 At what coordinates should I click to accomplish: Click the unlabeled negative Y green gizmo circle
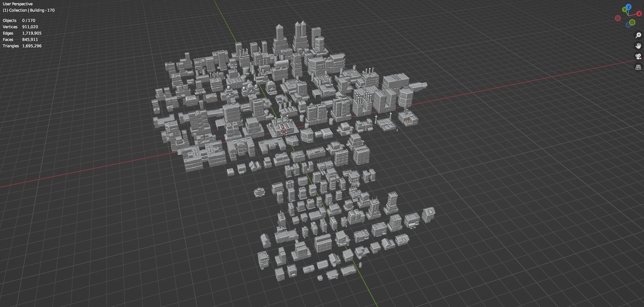pos(632,22)
